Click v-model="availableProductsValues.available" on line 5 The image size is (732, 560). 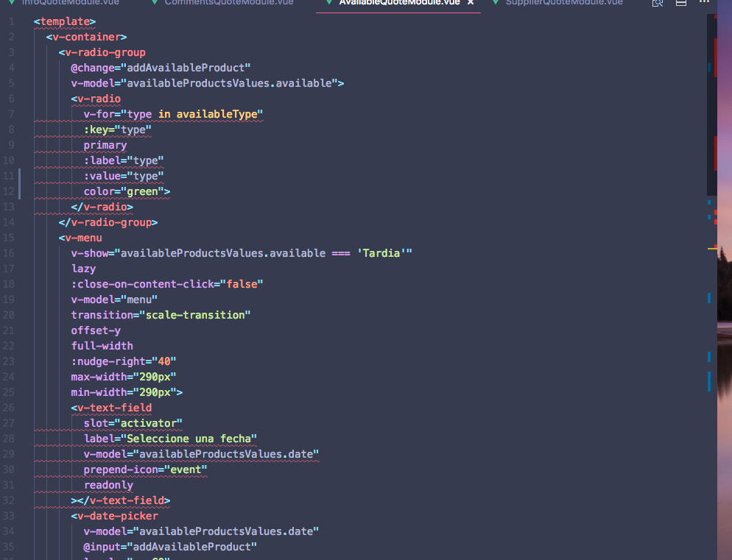207,83
